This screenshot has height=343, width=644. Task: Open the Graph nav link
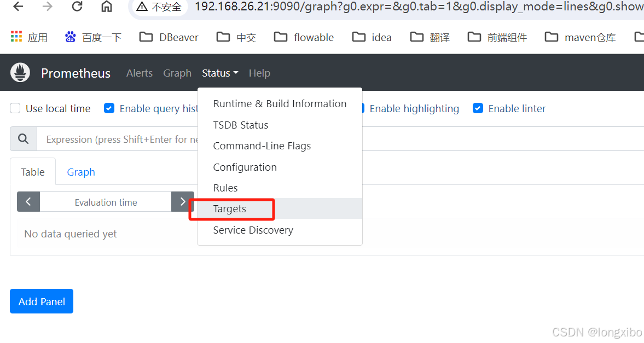point(177,73)
